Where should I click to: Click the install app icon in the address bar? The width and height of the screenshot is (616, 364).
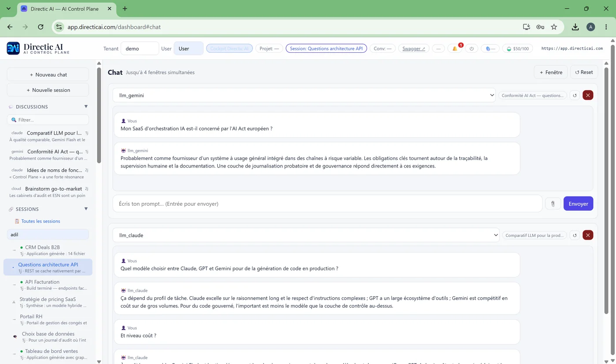pos(527,27)
